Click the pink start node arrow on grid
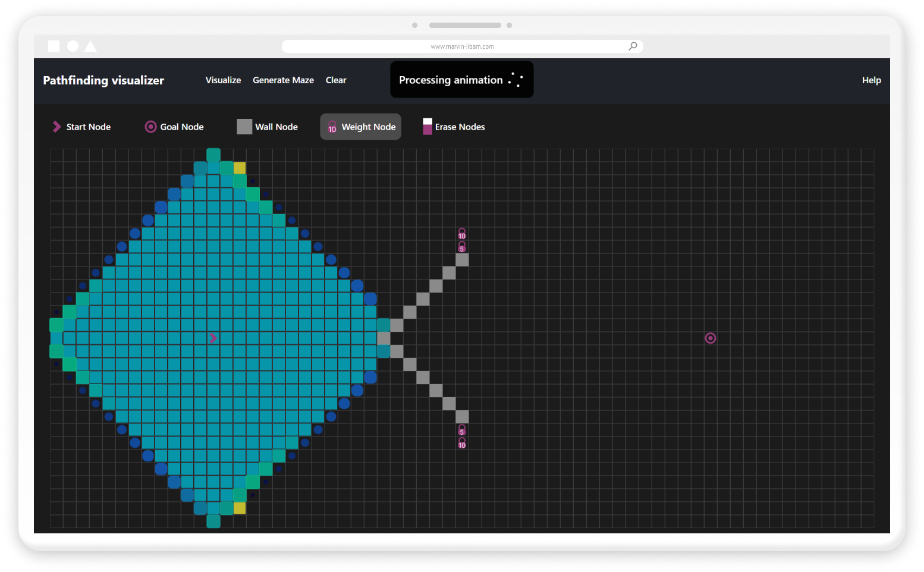This screenshot has height=572, width=924. tap(213, 338)
